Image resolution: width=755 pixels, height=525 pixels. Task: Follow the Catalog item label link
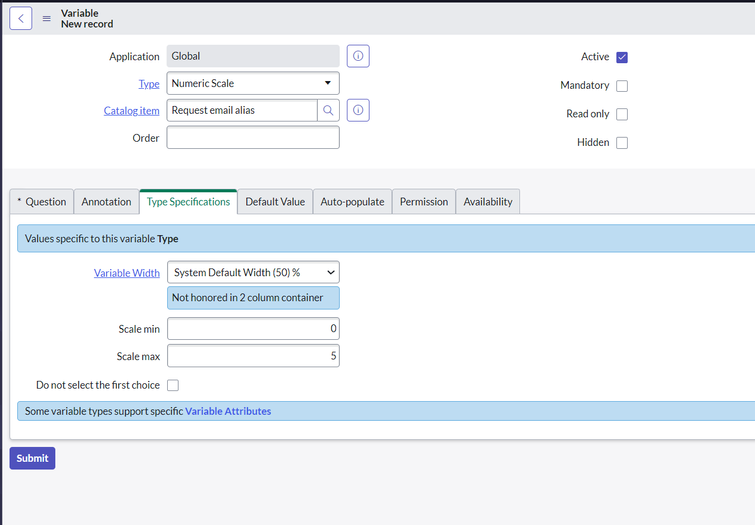coord(131,111)
